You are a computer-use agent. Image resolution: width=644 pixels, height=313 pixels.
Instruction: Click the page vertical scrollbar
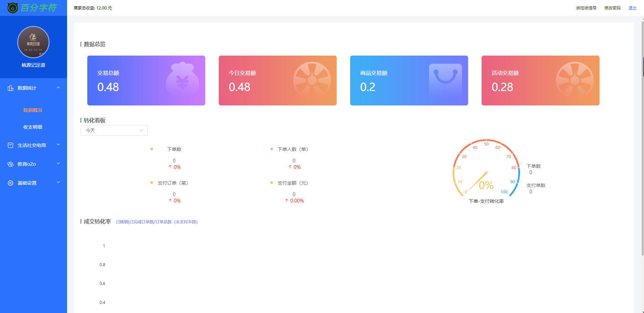(642, 138)
